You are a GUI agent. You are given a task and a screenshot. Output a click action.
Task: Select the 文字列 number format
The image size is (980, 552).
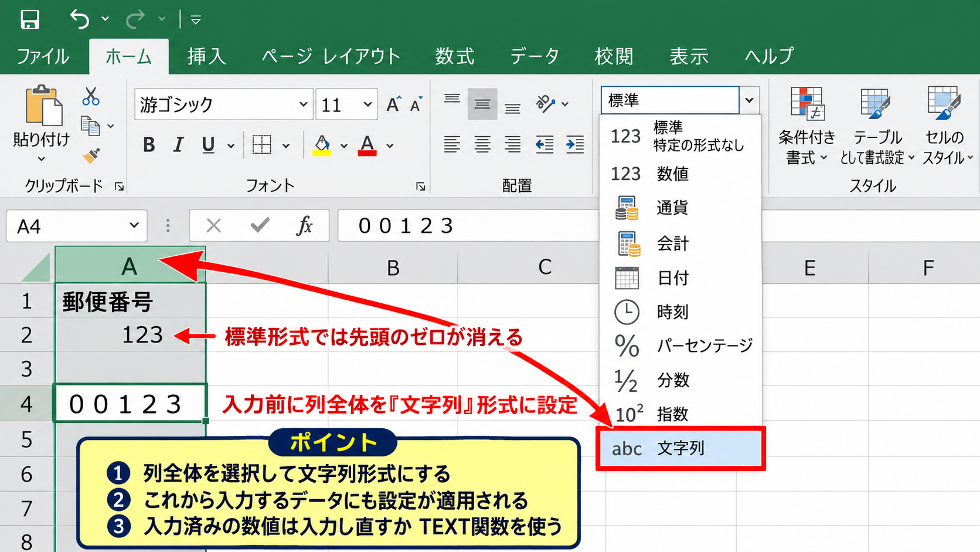(680, 449)
